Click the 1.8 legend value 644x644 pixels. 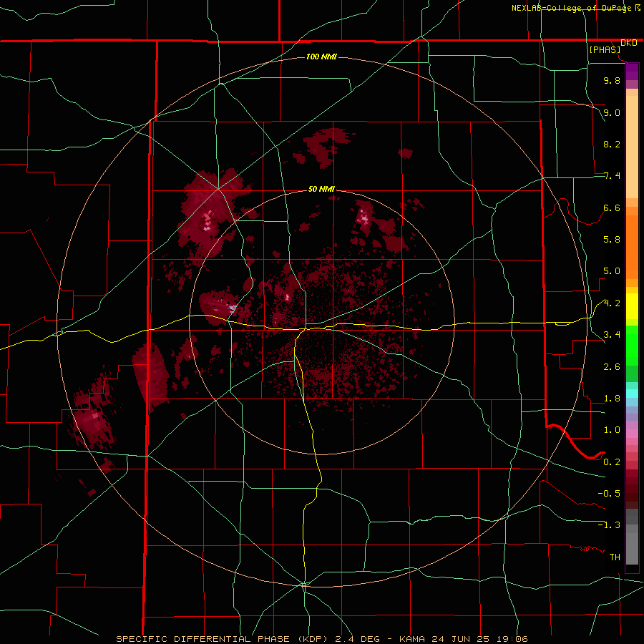point(612,399)
